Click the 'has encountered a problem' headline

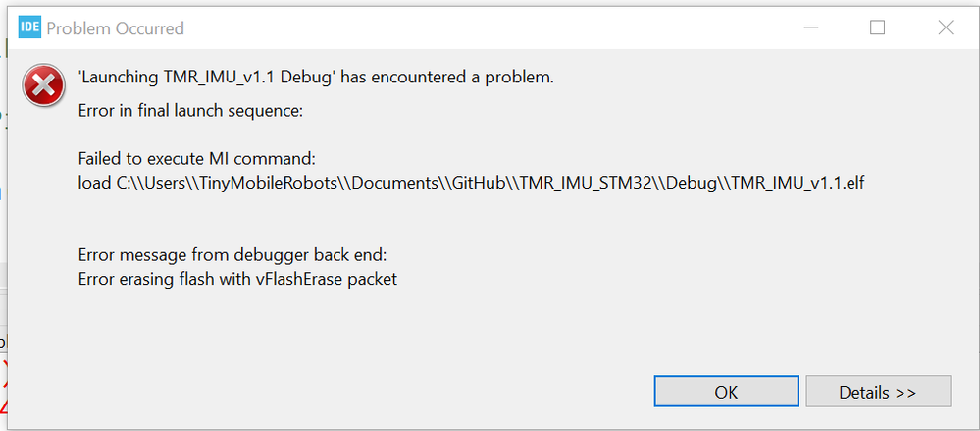(x=316, y=77)
